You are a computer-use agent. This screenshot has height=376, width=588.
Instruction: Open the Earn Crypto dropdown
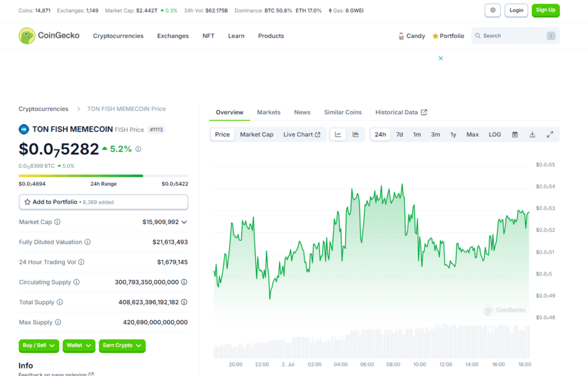(122, 346)
